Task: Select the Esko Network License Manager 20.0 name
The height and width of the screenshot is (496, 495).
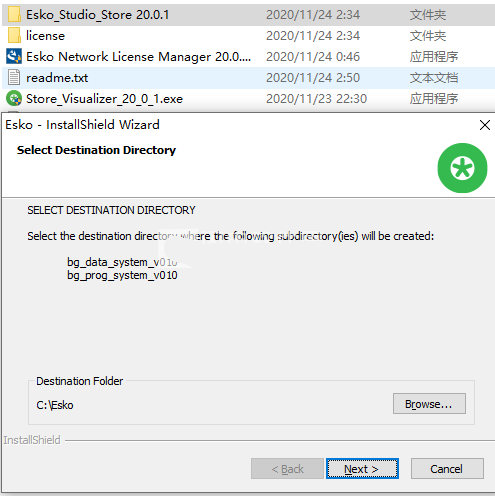Action: coord(138,57)
